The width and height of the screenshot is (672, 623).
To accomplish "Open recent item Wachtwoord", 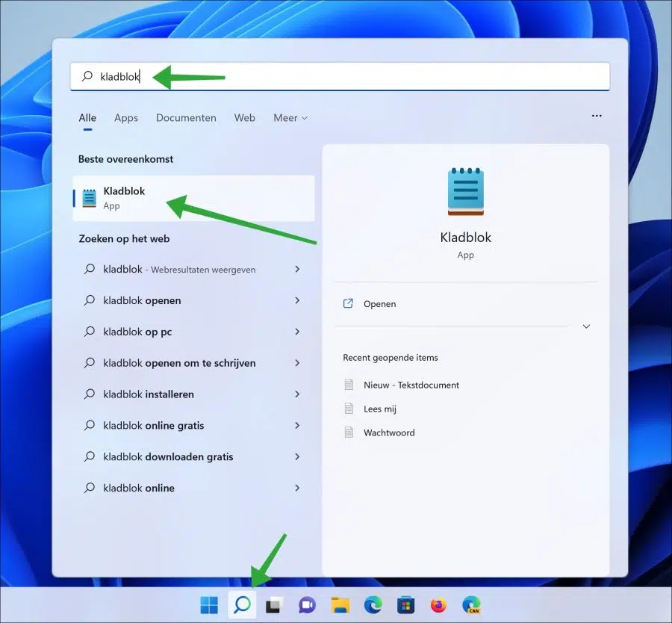I will [389, 433].
